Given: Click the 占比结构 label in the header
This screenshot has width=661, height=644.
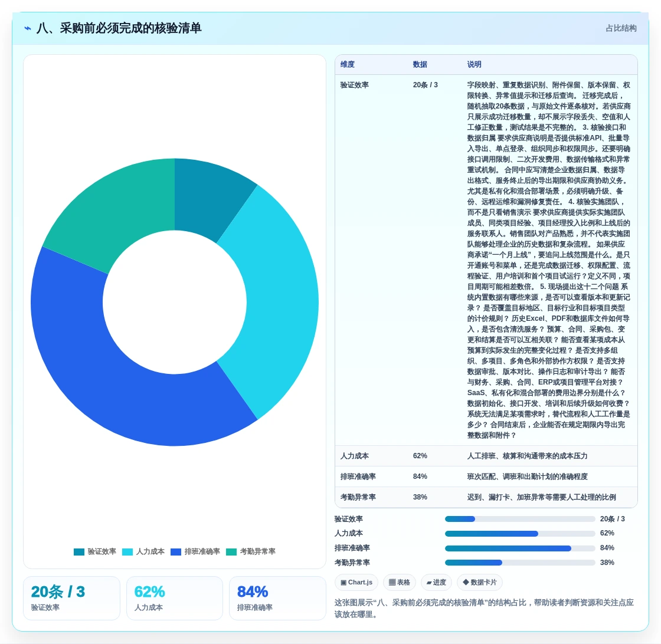Looking at the screenshot, I should coord(621,28).
